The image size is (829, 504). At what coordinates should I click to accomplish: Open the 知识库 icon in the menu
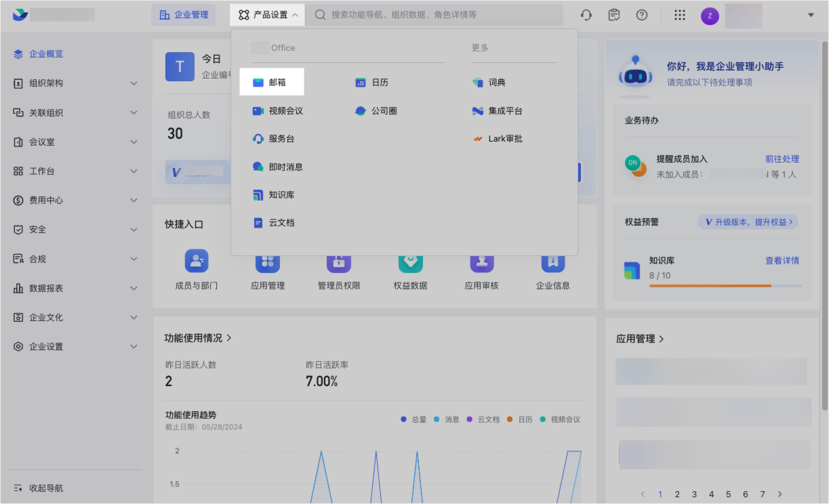pyautogui.click(x=258, y=195)
